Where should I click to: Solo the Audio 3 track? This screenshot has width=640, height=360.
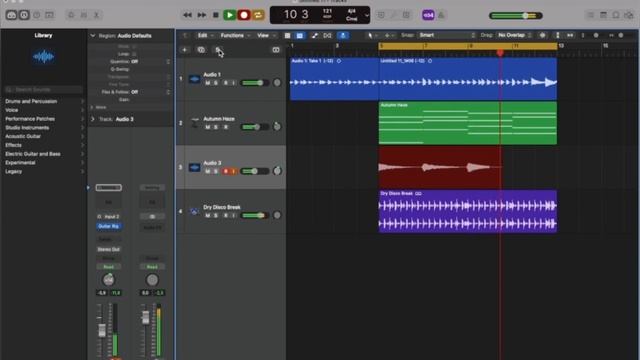coord(216,171)
